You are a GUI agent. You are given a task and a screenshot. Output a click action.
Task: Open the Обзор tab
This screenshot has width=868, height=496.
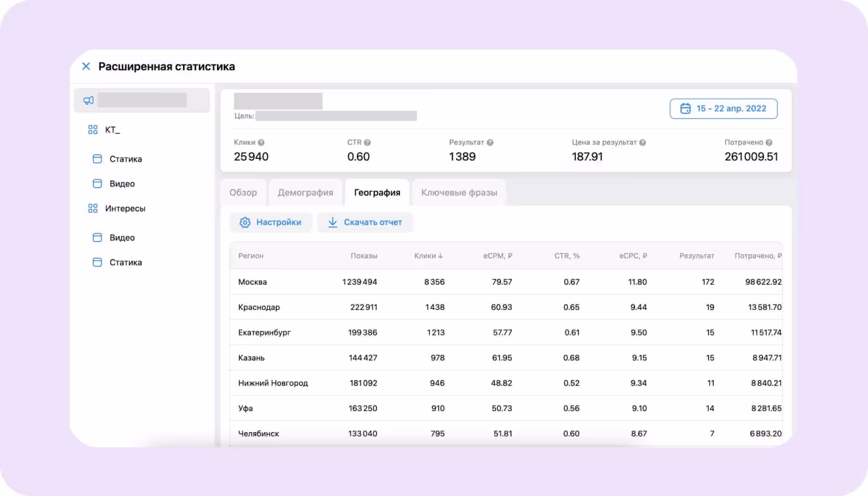pos(243,192)
